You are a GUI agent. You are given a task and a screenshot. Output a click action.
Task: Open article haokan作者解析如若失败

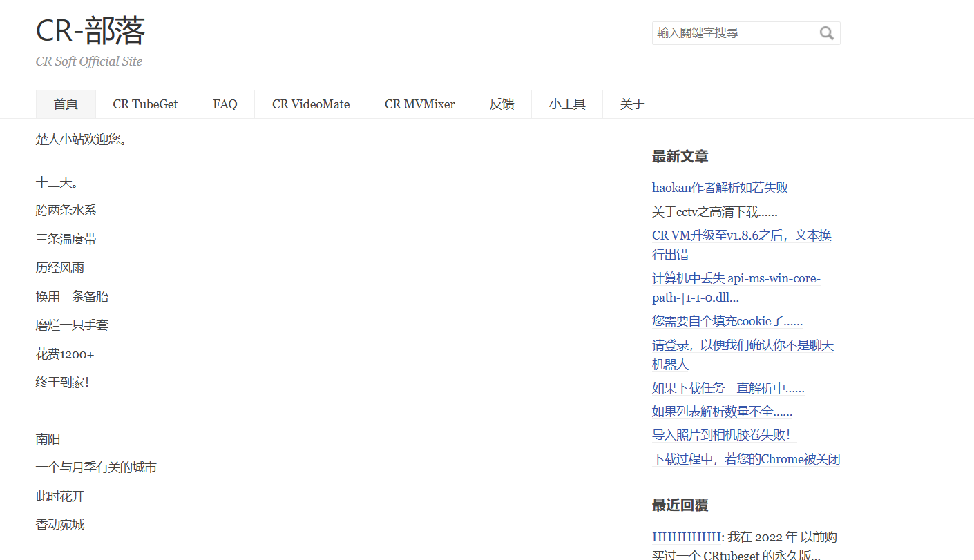click(x=720, y=188)
